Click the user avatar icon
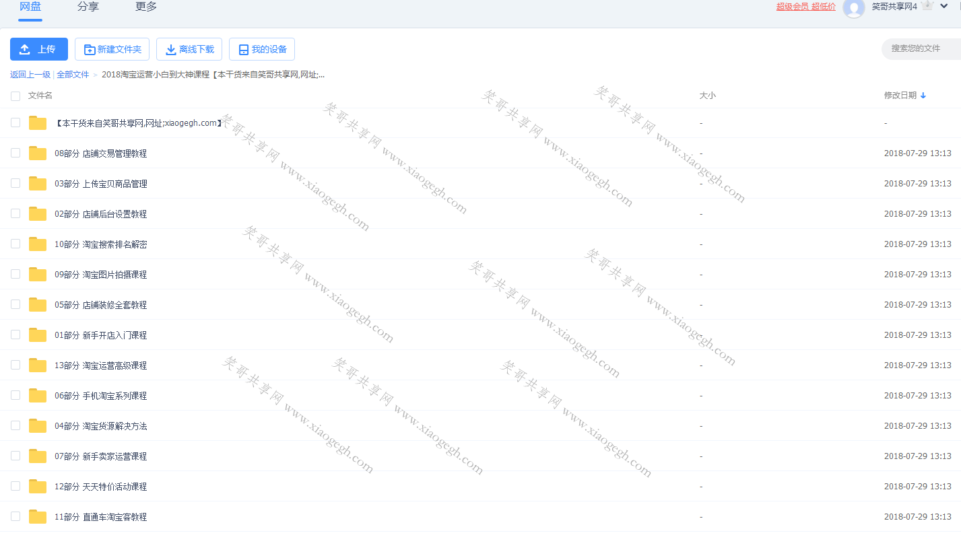The image size is (961, 560). [x=854, y=7]
